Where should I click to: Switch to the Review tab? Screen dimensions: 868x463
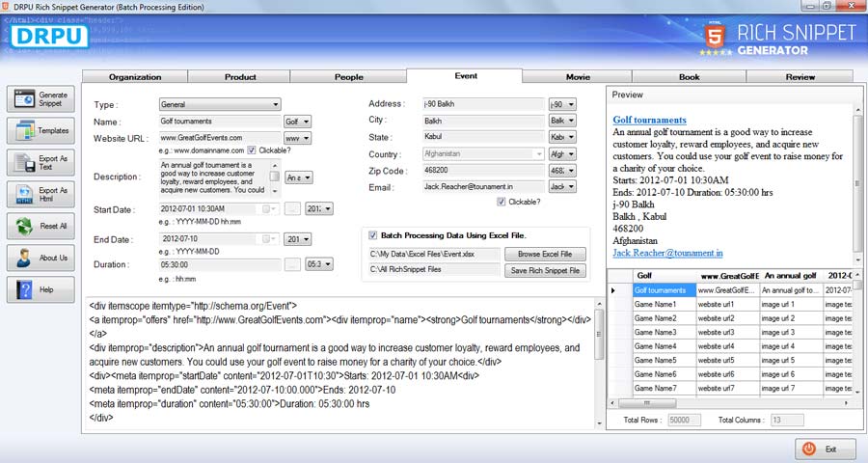click(800, 77)
